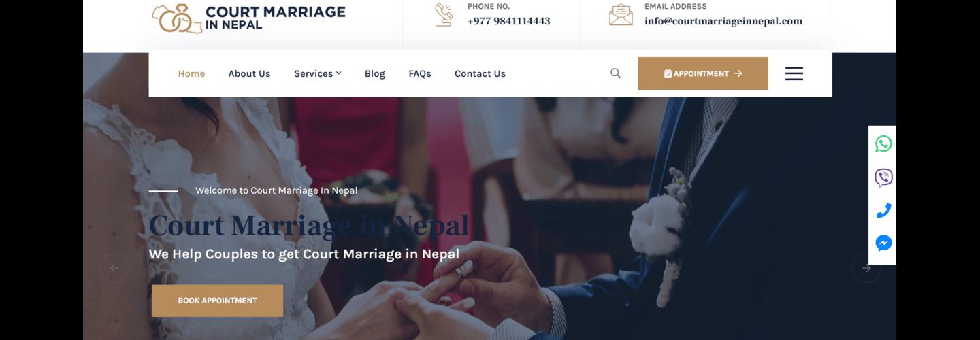Click the envelope icon beside Email Address
Image resolution: width=980 pixels, height=340 pixels.
621,15
